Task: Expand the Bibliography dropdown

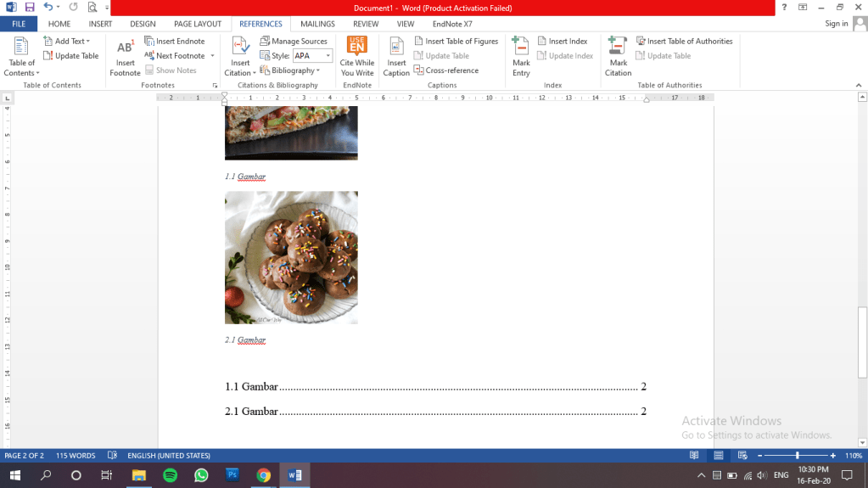Action: [288, 70]
